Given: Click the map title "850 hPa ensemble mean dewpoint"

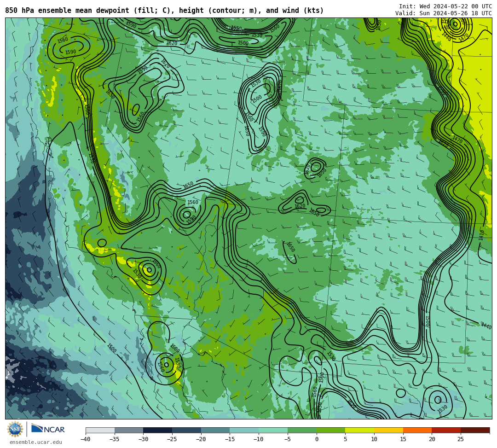Looking at the screenshot, I should click(x=67, y=11).
